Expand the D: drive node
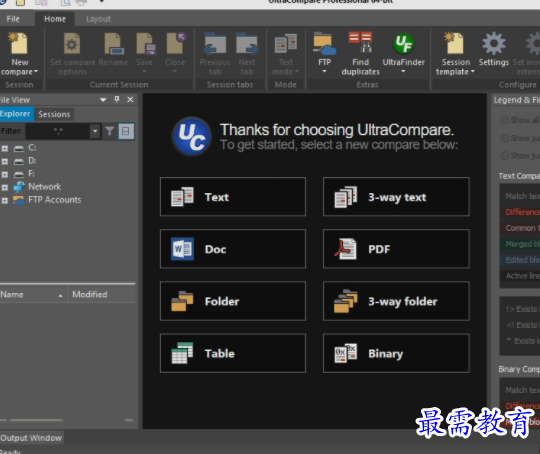 [x=5, y=162]
